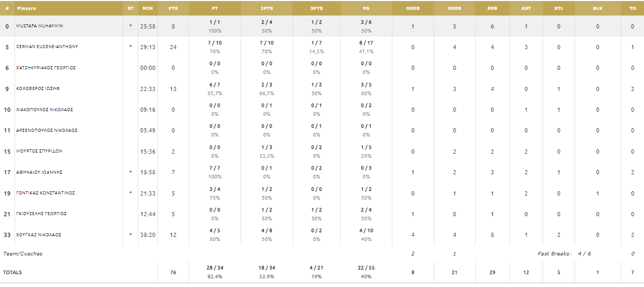The width and height of the screenshot is (644, 287).
Task: Click the TOTALS row label
Action: coord(12,272)
